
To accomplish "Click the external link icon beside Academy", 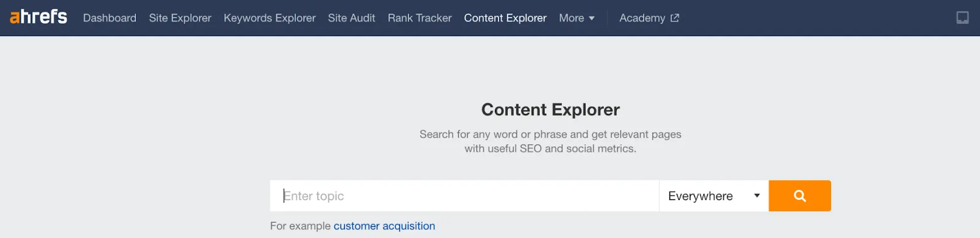I will 674,18.
